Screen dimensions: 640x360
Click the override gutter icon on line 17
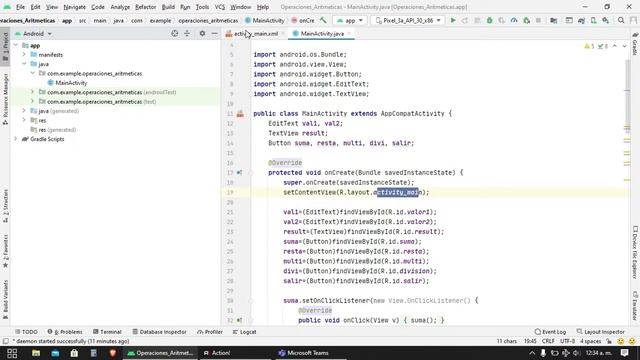pyautogui.click(x=240, y=173)
